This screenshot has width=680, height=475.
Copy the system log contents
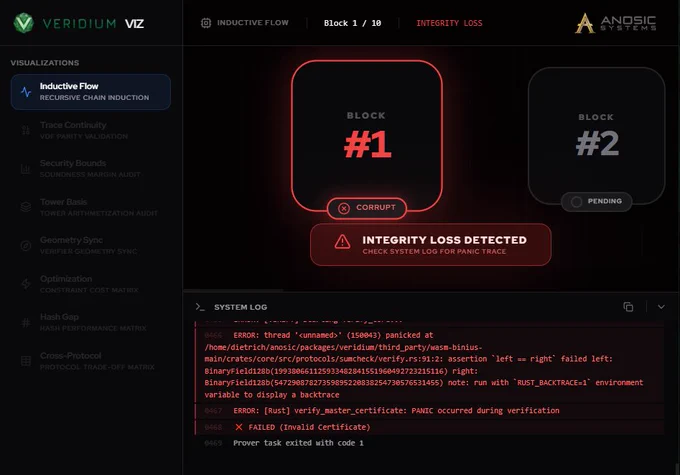[628, 307]
